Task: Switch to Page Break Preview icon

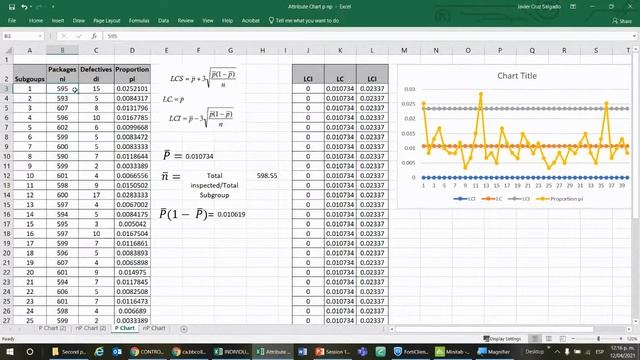Action: [x=562, y=339]
